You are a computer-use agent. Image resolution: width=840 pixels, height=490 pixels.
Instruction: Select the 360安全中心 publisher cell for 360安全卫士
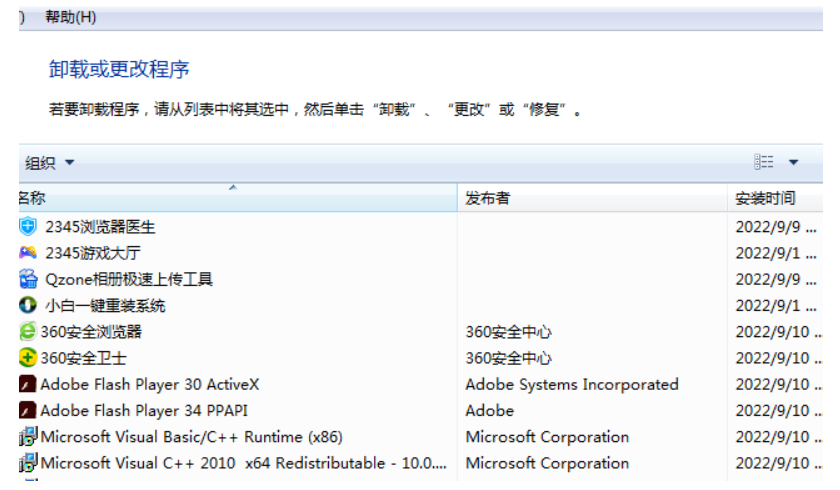508,358
